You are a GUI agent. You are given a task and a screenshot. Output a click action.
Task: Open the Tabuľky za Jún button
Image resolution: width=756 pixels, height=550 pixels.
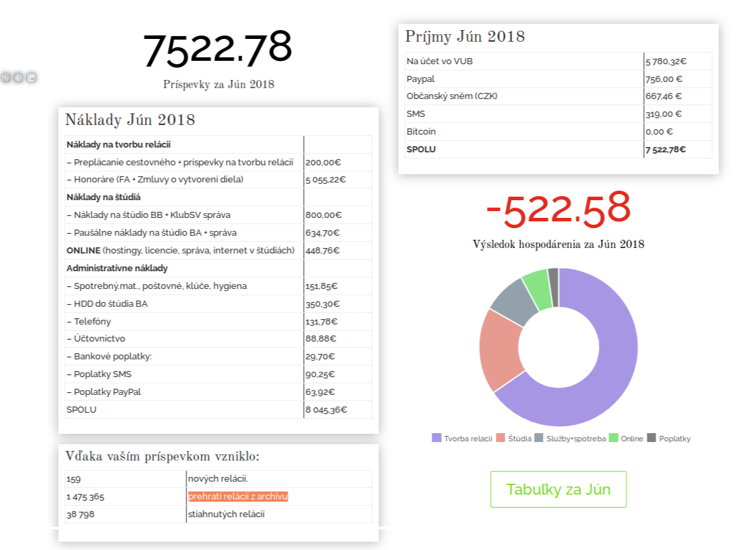[558, 489]
